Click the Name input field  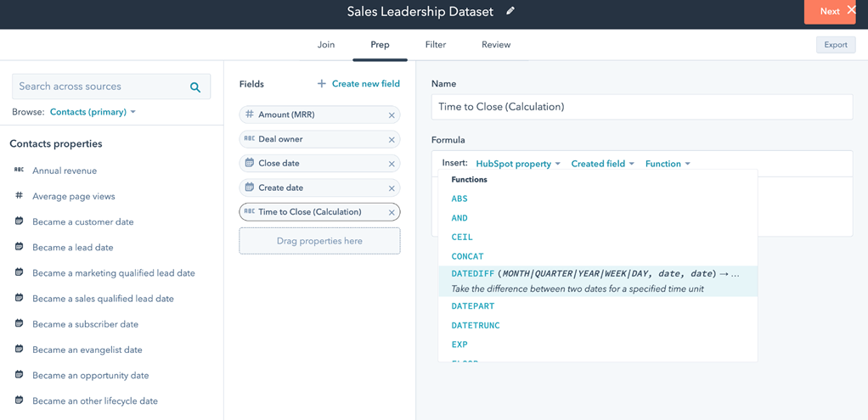[641, 107]
